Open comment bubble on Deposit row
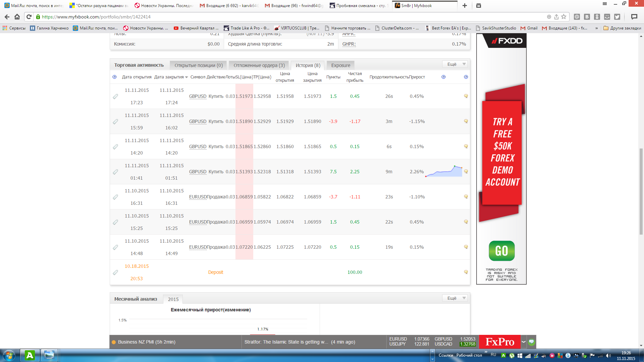This screenshot has height=362, width=644. click(x=466, y=272)
